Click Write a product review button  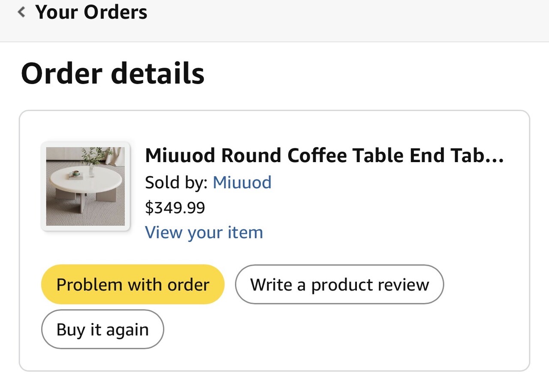[x=339, y=284]
